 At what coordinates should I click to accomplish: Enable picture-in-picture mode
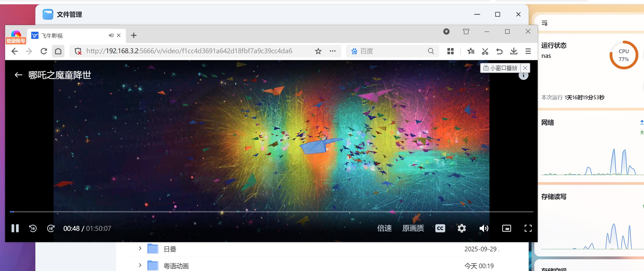tap(506, 228)
